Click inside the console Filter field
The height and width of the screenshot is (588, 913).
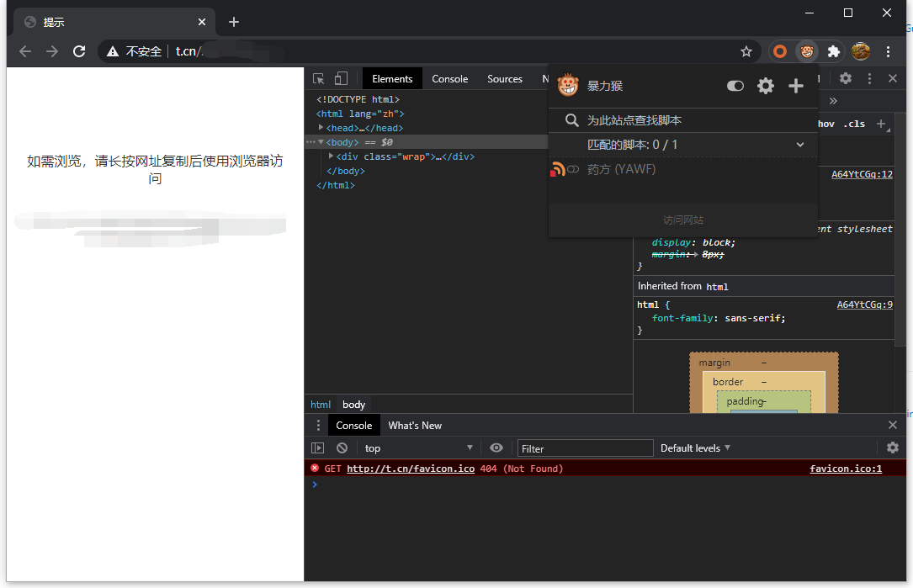tap(585, 448)
